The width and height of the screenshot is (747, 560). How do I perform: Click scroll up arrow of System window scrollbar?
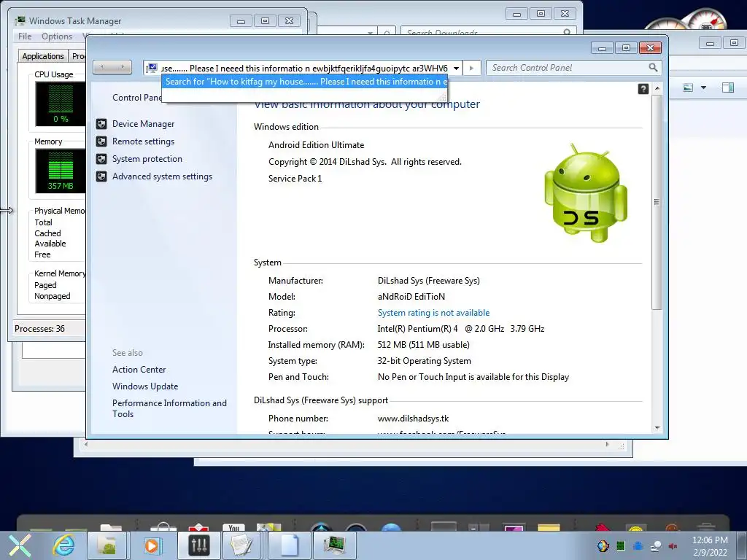click(x=657, y=88)
